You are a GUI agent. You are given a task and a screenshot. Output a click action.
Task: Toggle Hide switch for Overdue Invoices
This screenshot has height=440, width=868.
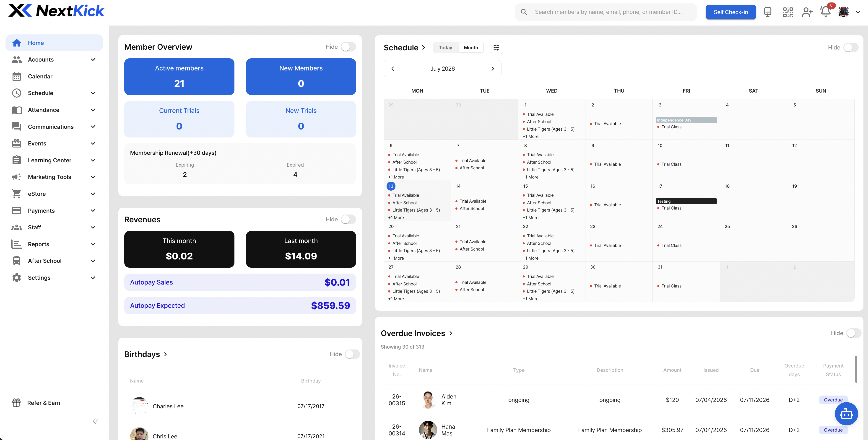(854, 333)
